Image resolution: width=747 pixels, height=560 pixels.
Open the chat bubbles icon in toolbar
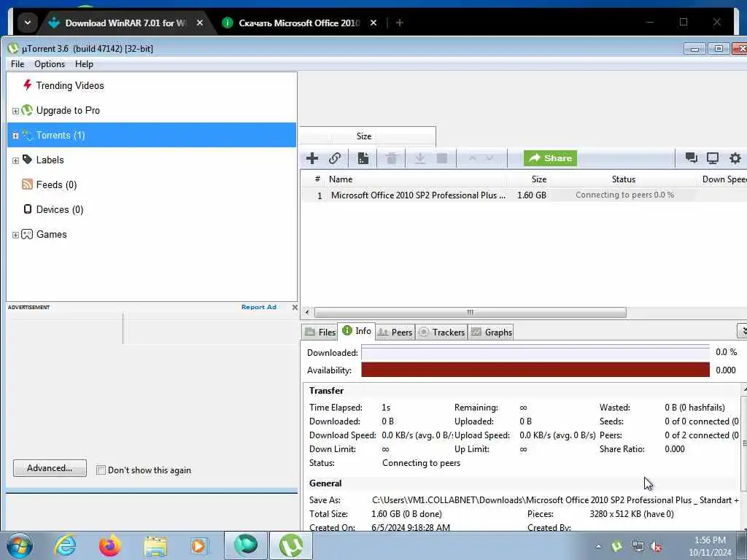pyautogui.click(x=692, y=158)
